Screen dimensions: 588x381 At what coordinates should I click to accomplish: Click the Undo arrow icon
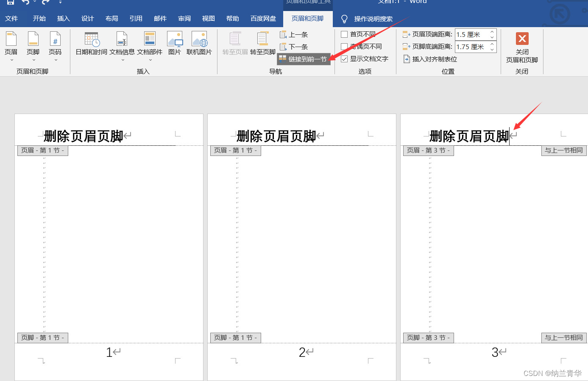[25, 2]
